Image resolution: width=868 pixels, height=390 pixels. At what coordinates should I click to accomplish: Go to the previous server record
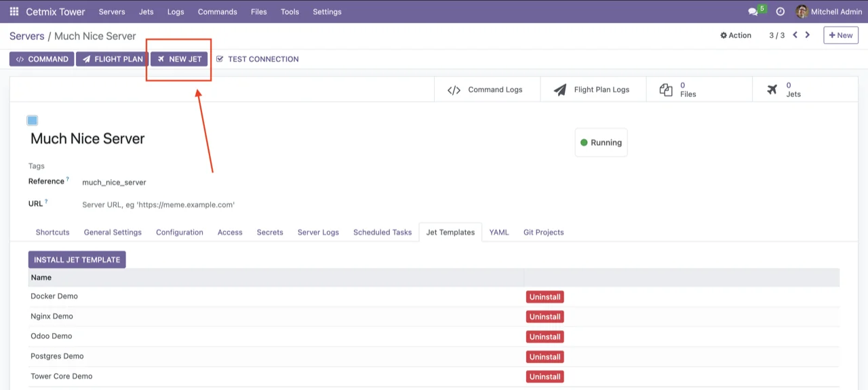[x=795, y=35]
